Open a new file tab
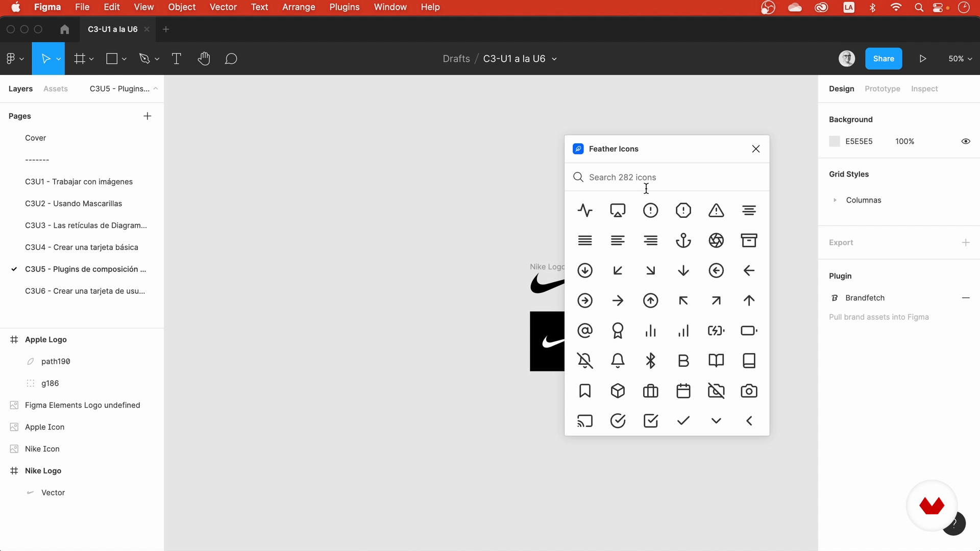 [x=166, y=29]
